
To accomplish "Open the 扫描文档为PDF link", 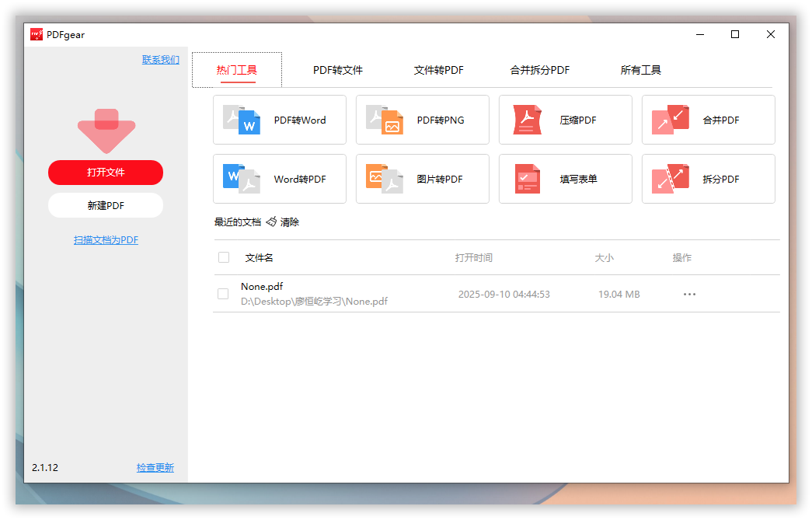I will 106,240.
